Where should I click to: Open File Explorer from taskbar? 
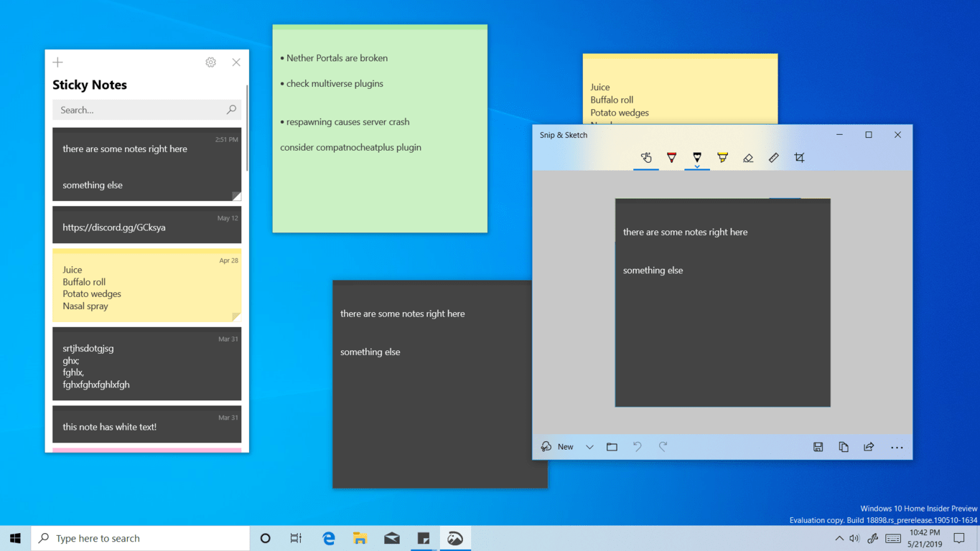click(x=360, y=538)
